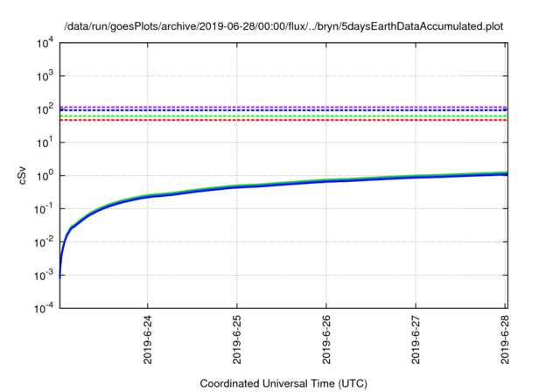
Task: Click the 2019-6-25 date tick label
Action: point(237,339)
